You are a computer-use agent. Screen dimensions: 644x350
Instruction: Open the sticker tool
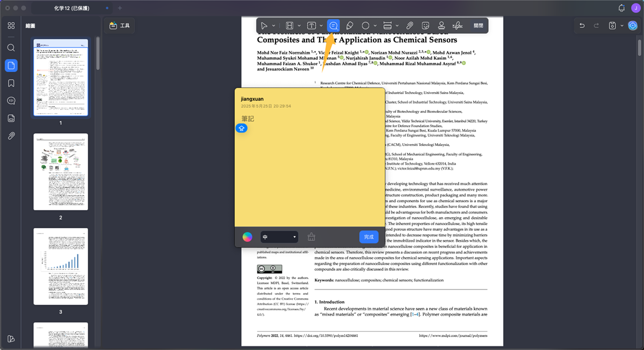tap(426, 26)
